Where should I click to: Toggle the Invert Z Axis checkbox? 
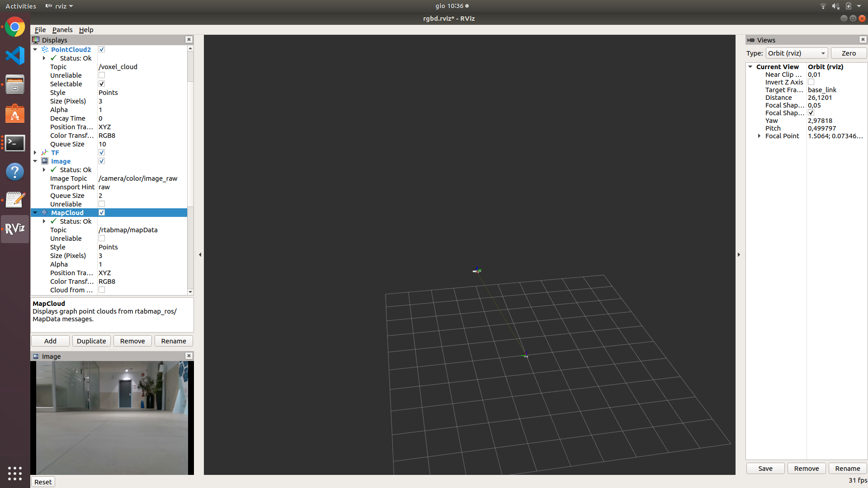pos(811,82)
